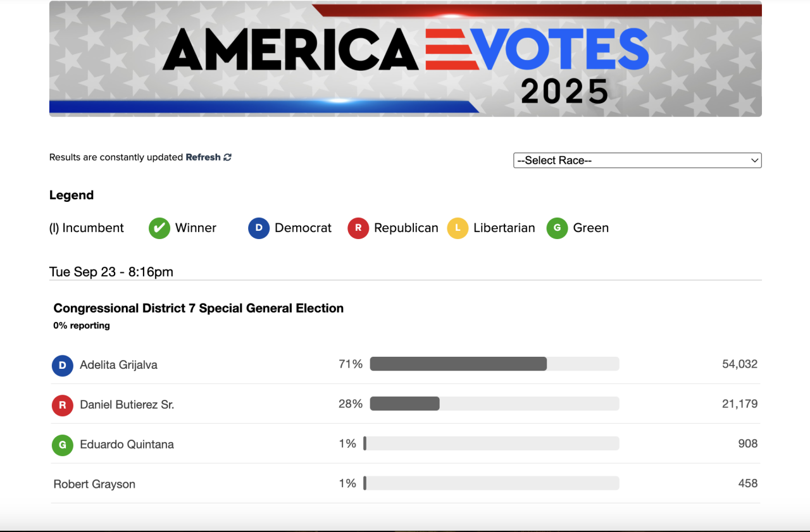The height and width of the screenshot is (532, 810).
Task: Click Eduardo Quintana's Green party badge
Action: click(x=63, y=445)
